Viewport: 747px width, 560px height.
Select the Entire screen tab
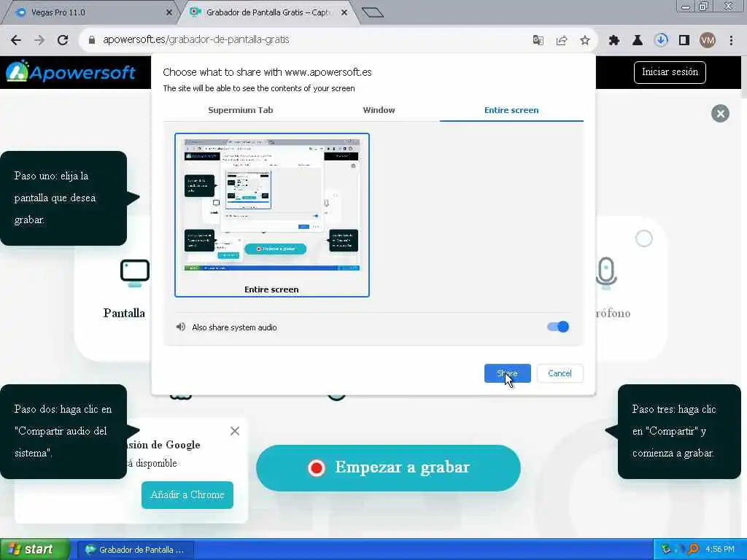[511, 110]
